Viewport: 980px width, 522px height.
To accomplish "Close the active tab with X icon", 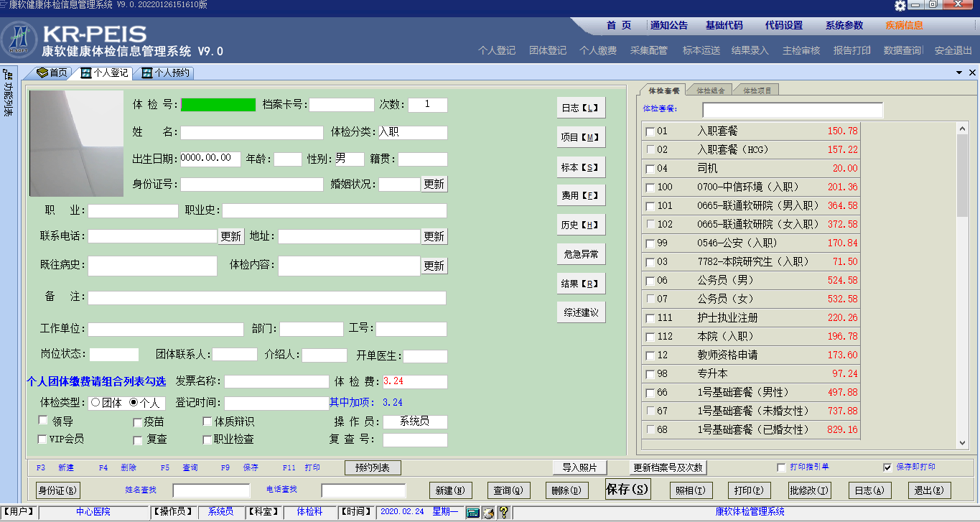I will pos(973,73).
